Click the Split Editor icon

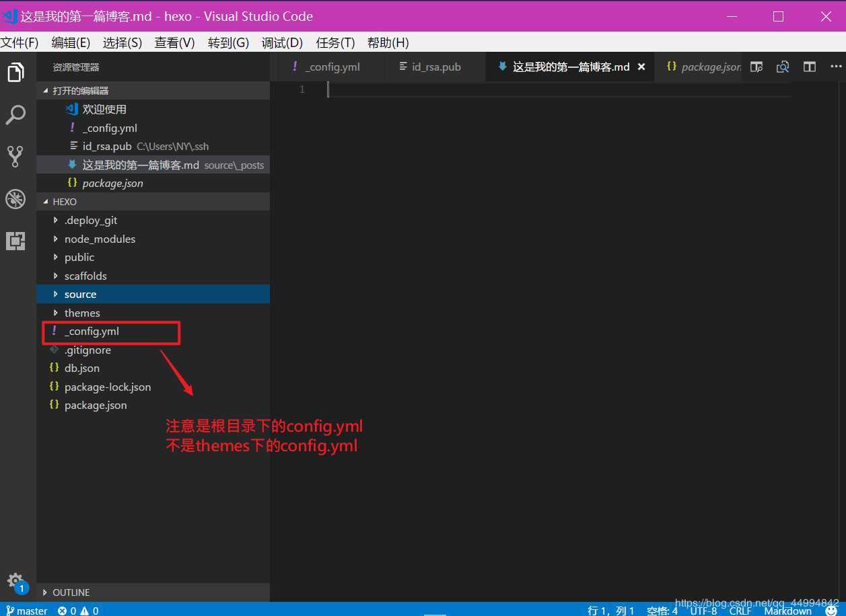point(810,67)
